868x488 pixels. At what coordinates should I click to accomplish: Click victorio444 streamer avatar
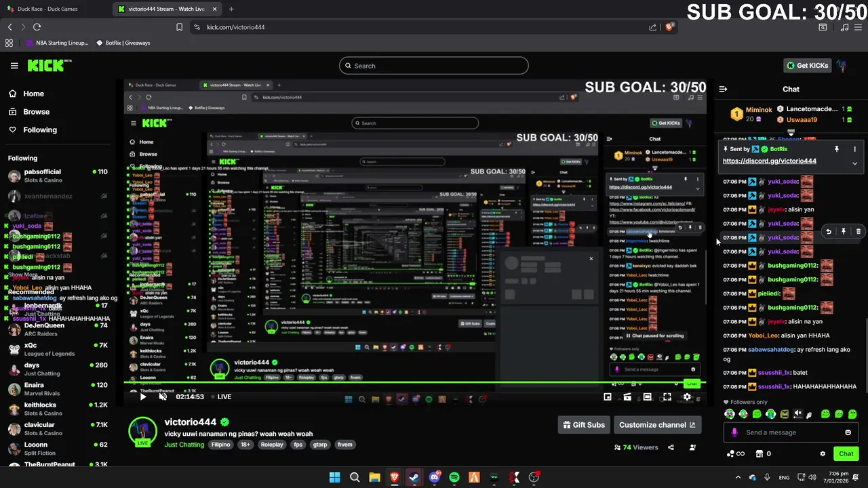tap(142, 432)
